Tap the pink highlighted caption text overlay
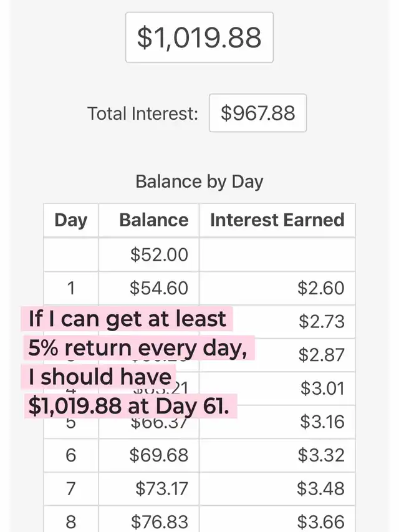Viewport: 399px width, 532px height. [132, 362]
